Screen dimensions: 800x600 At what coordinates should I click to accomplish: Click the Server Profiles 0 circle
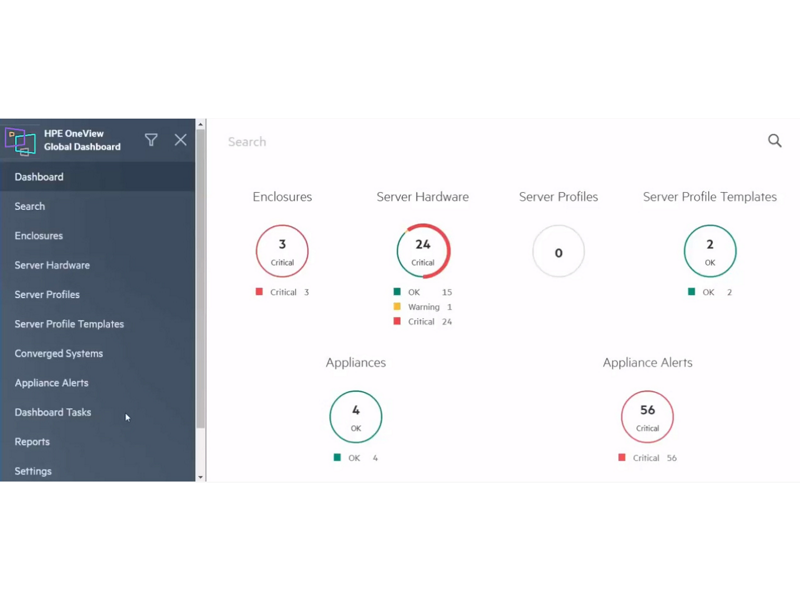pos(558,251)
